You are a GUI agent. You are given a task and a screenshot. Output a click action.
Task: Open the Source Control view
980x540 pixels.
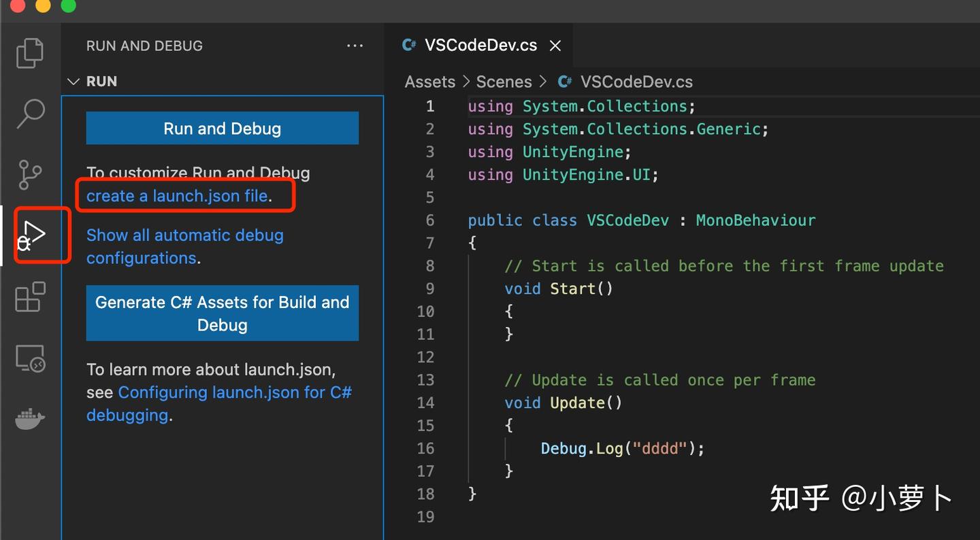[x=30, y=175]
